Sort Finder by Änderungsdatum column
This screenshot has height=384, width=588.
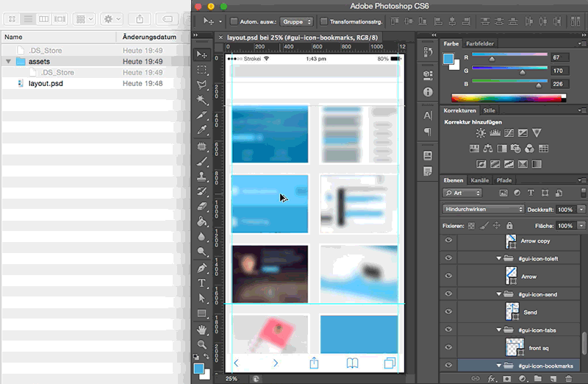pos(149,37)
